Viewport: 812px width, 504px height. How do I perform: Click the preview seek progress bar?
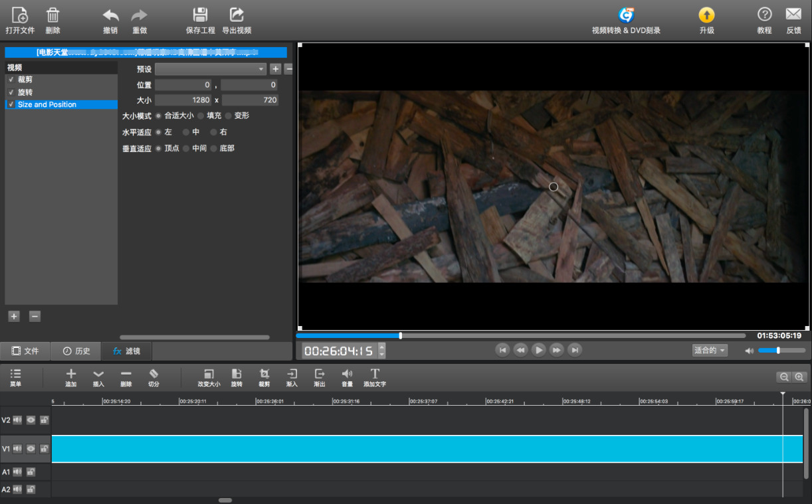point(521,336)
